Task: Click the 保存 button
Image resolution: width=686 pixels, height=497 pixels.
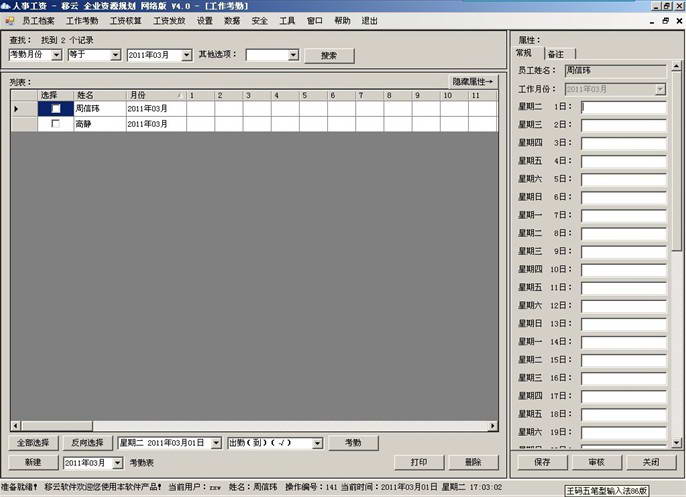Action: pyautogui.click(x=542, y=462)
